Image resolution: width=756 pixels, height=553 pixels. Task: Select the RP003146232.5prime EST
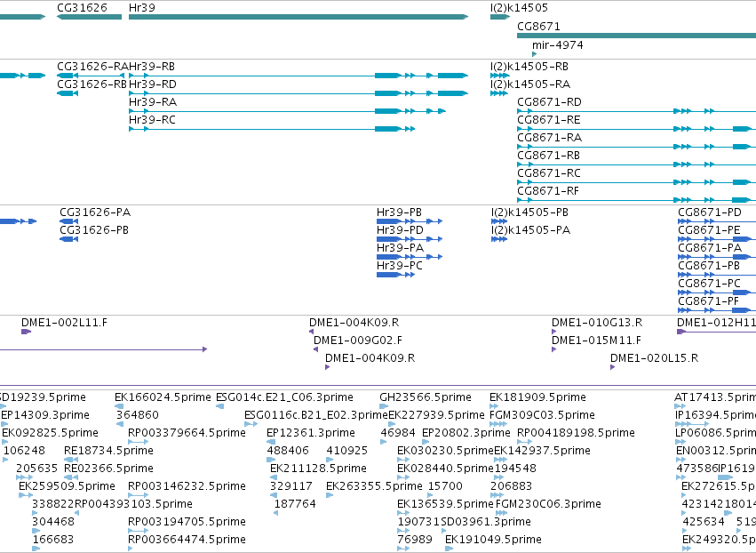(138, 495)
